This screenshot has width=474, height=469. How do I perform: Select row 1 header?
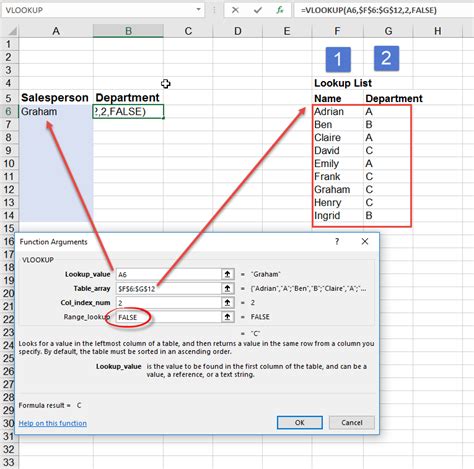(9, 44)
